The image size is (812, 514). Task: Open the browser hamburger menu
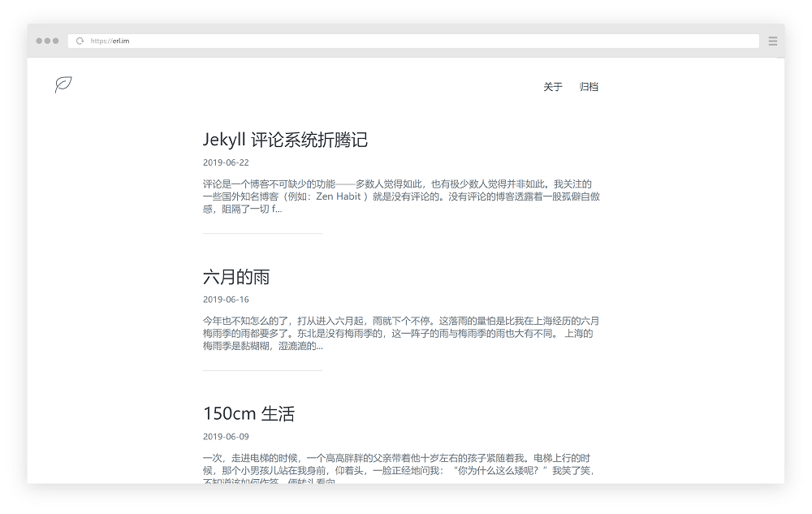pyautogui.click(x=773, y=41)
